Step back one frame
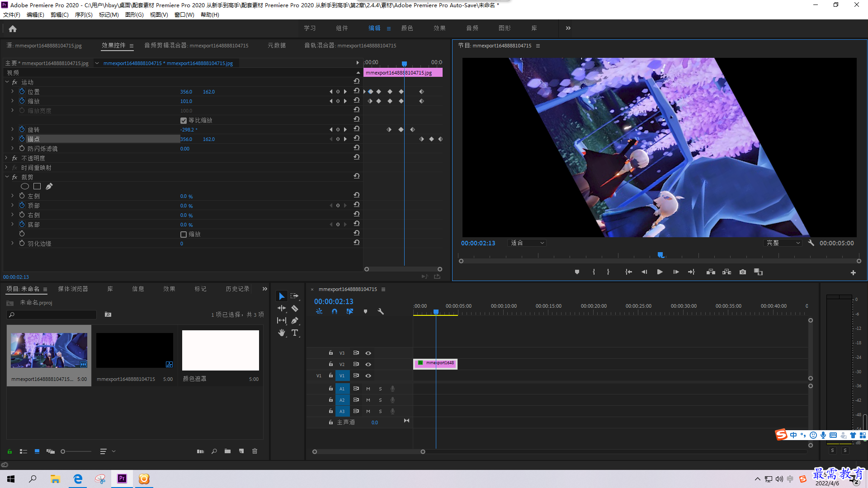Screen dimensions: 868x488 (644, 272)
